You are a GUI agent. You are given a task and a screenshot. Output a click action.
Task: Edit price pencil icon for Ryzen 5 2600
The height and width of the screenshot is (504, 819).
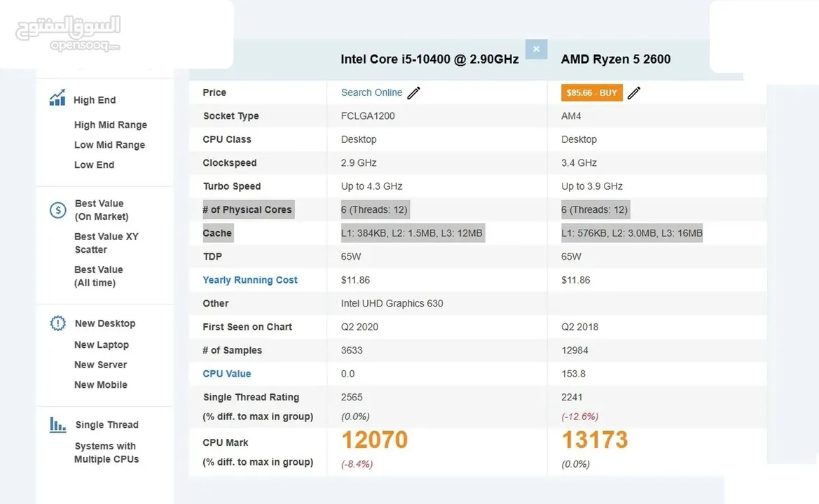pos(634,93)
